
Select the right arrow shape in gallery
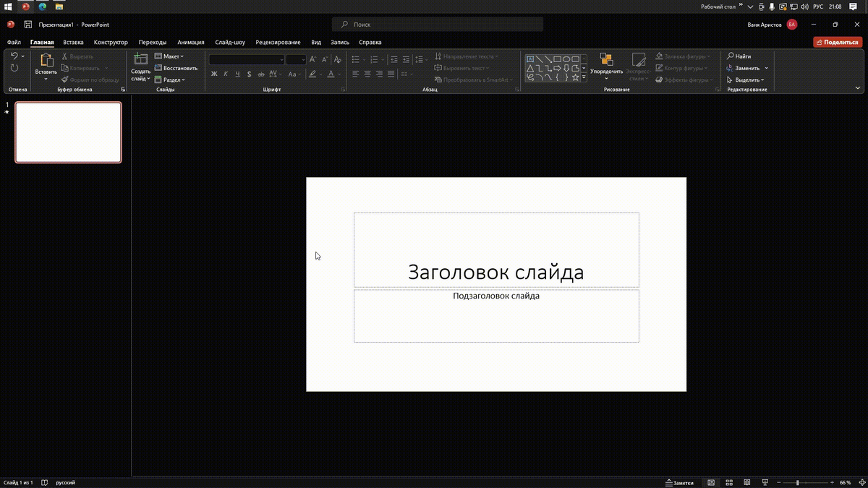tap(558, 68)
